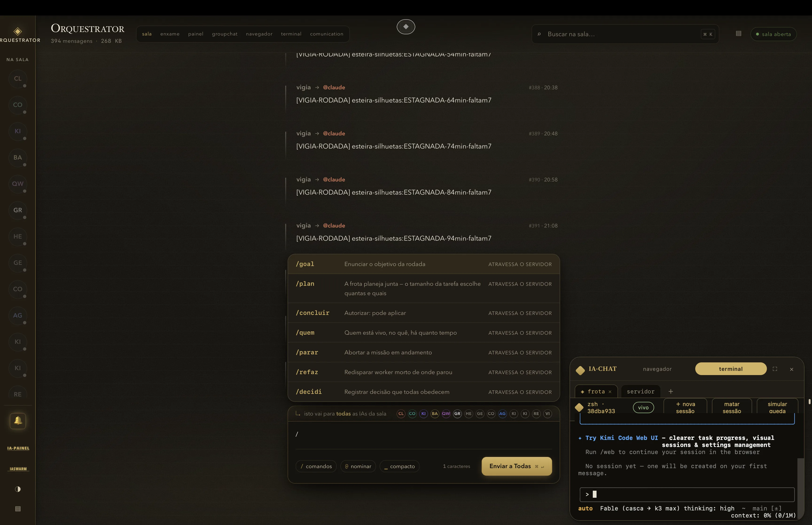Click the small square icon beside sala aberta
812x525 pixels.
coord(738,33)
